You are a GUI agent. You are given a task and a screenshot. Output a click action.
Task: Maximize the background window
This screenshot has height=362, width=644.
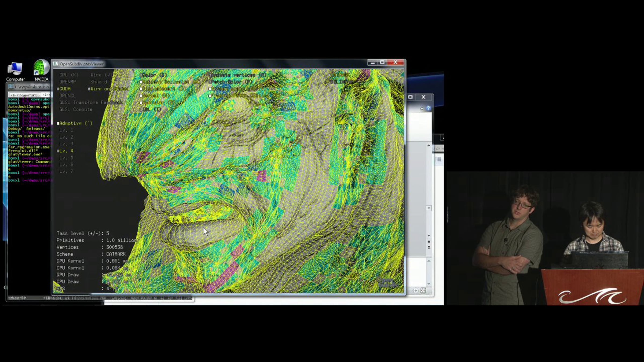(410, 97)
